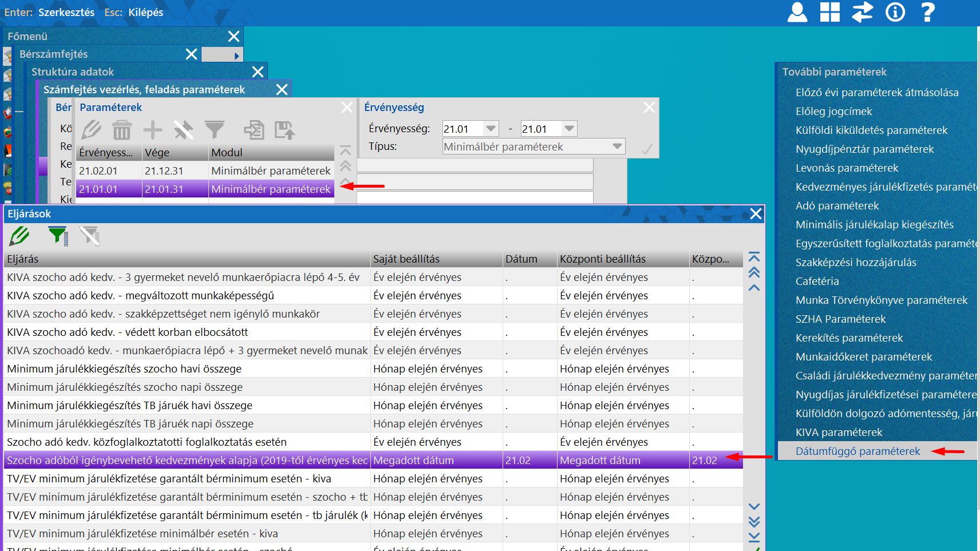Go to Kerekítés paraméterek
This screenshot has height=551, width=980.
click(849, 338)
